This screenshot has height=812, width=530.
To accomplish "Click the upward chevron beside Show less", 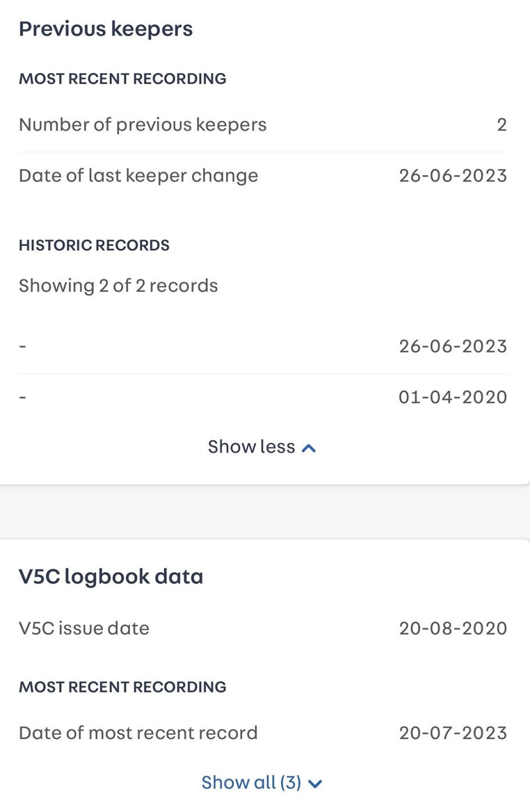I will pos(309,448).
